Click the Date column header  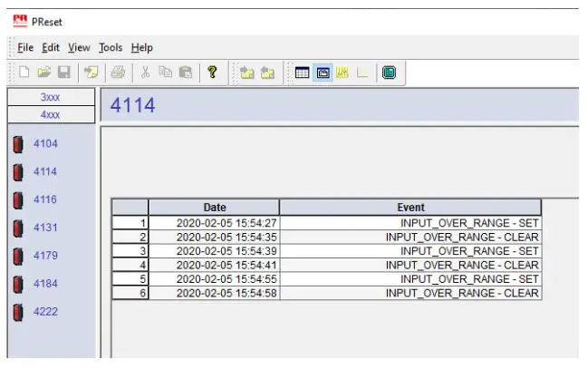click(214, 208)
